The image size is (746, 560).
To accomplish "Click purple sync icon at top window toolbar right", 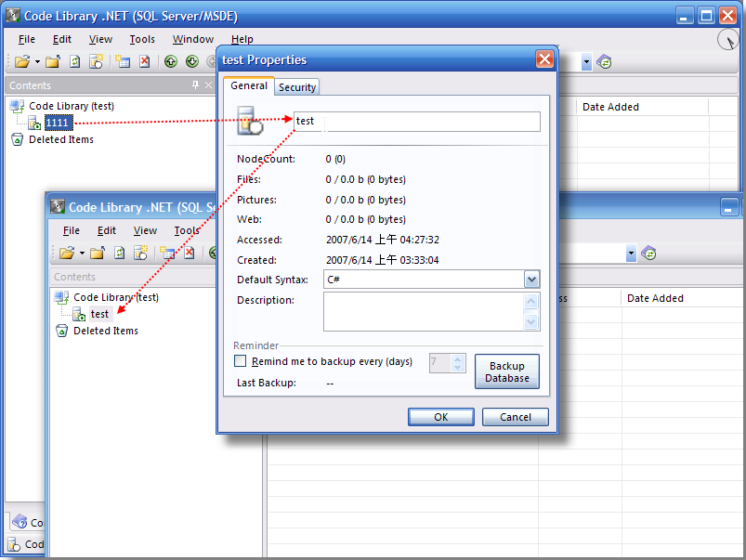I will tap(604, 62).
